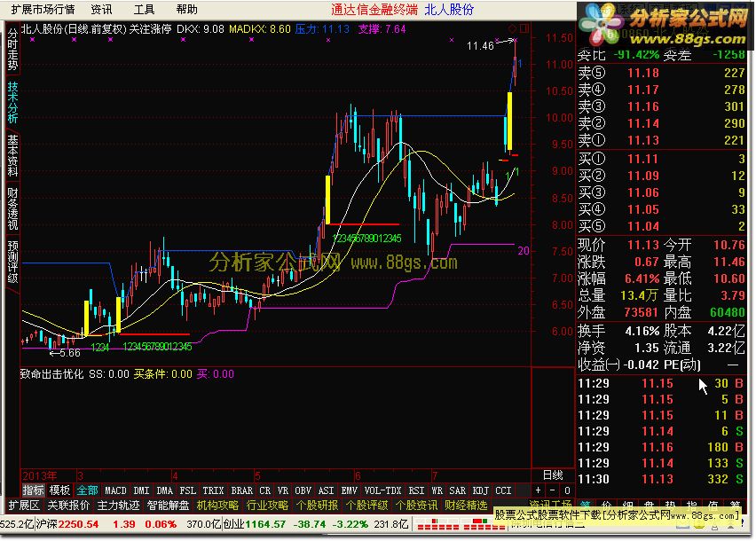Apply the CR indicator
The height and width of the screenshot is (541, 756).
click(264, 490)
